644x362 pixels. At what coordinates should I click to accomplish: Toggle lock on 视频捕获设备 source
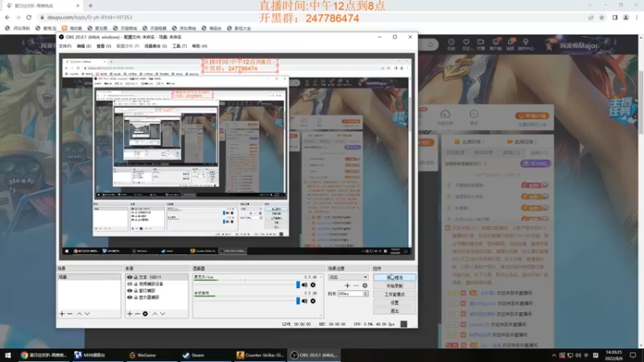135,284
